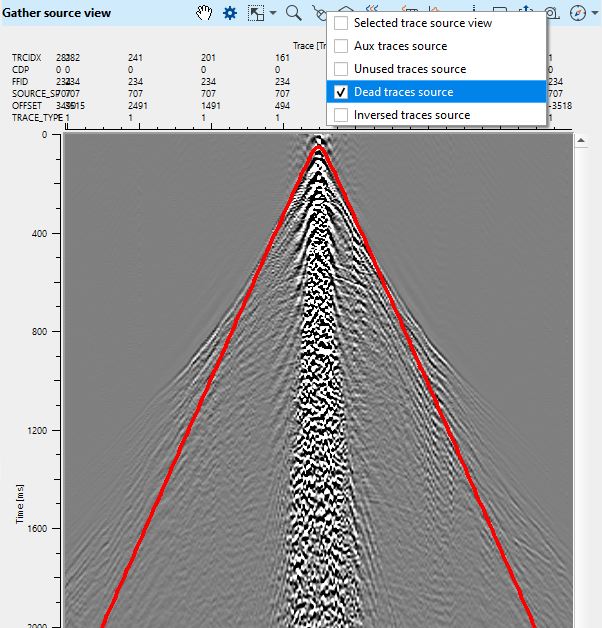Click the 400 ms time axis label
602x628 pixels.
click(x=39, y=233)
